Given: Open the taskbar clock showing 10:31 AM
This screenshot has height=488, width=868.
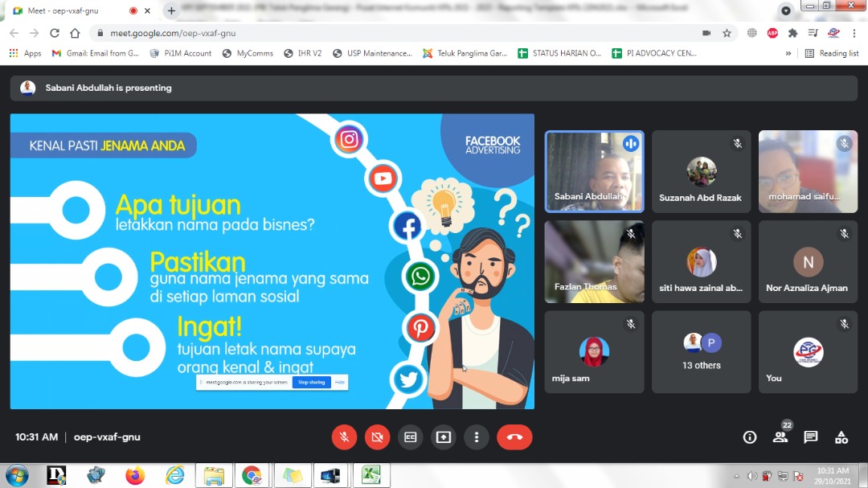Looking at the screenshot, I should (833, 476).
